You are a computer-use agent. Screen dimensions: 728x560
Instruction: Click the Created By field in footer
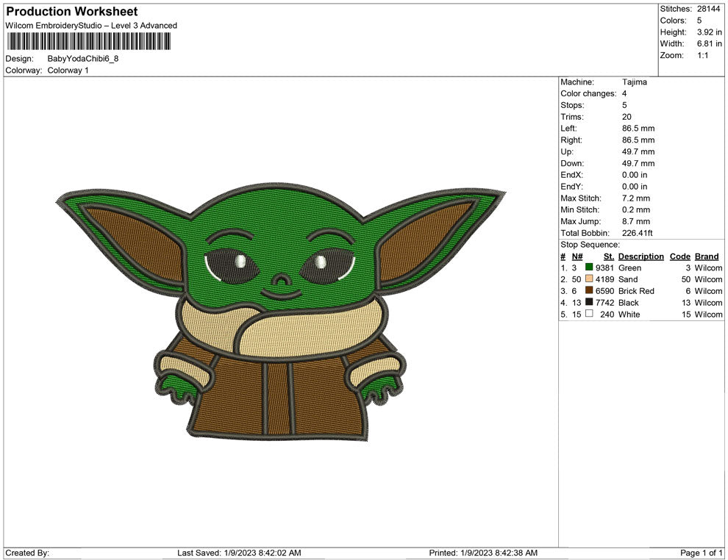pyautogui.click(x=28, y=553)
